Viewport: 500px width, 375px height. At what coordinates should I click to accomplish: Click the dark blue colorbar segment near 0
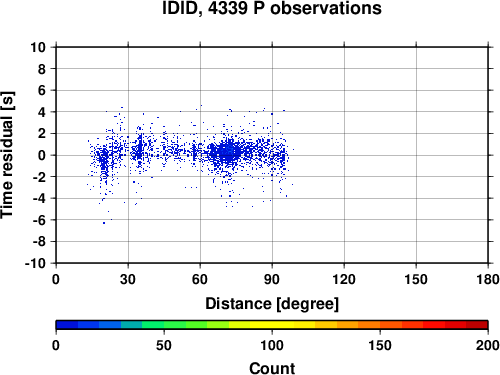(67, 325)
